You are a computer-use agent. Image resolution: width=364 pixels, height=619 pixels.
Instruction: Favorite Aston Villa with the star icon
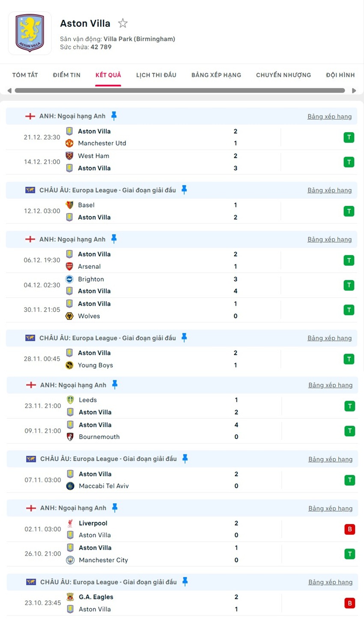(x=123, y=23)
